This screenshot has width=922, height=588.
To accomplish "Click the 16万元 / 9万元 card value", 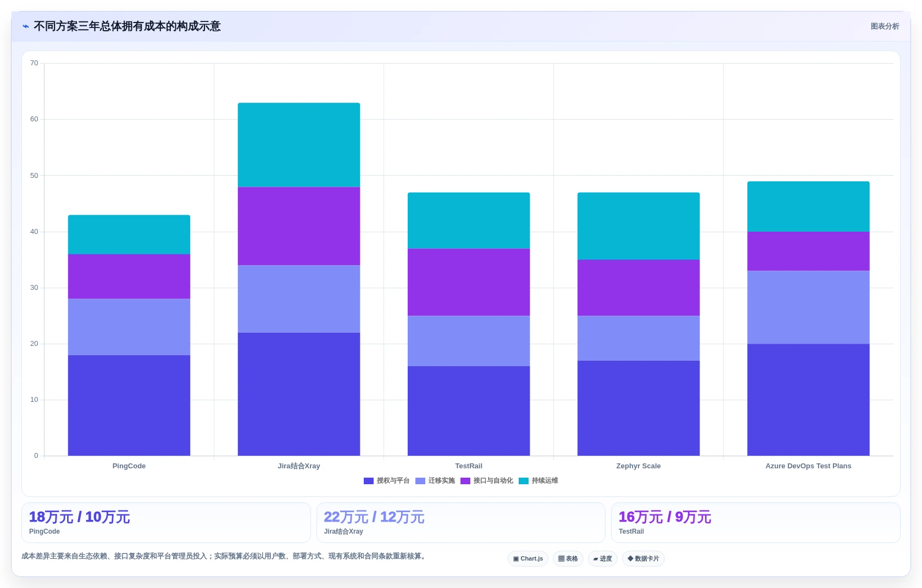I will pyautogui.click(x=665, y=517).
